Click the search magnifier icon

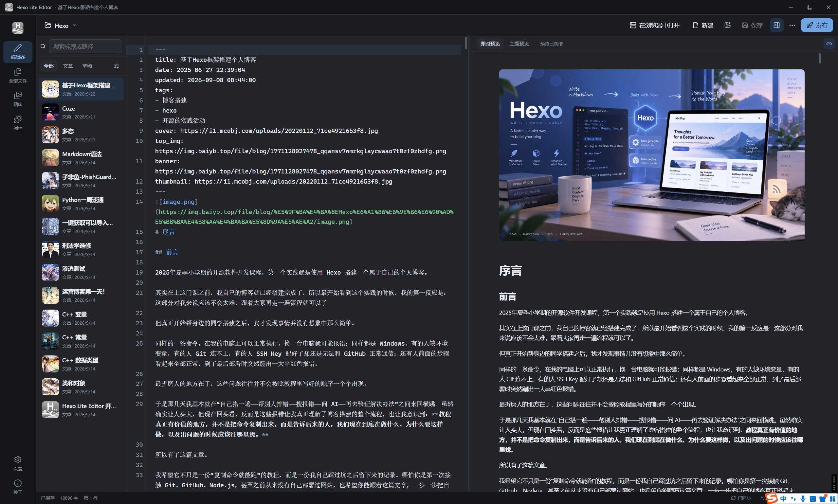tap(43, 46)
